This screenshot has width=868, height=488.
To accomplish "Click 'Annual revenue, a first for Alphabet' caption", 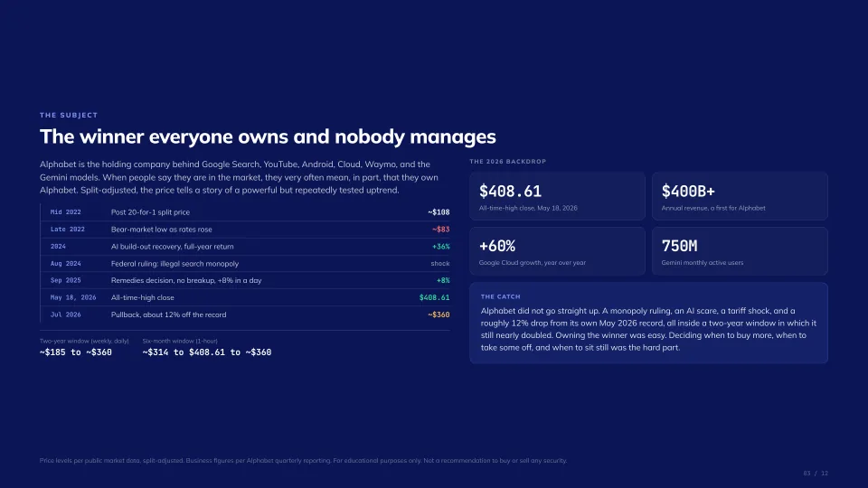I will (x=713, y=208).
